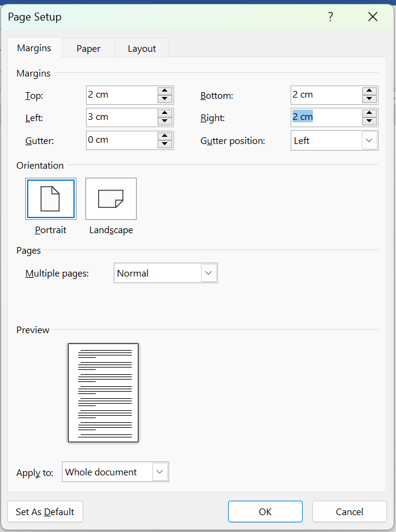The image size is (396, 532).
Task: Switch to the Layout tab
Action: coord(141,49)
